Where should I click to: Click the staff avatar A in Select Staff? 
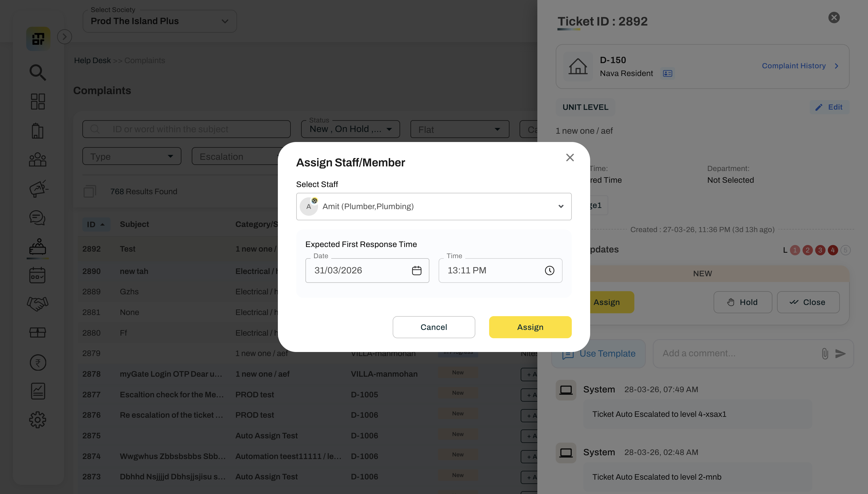tap(309, 207)
